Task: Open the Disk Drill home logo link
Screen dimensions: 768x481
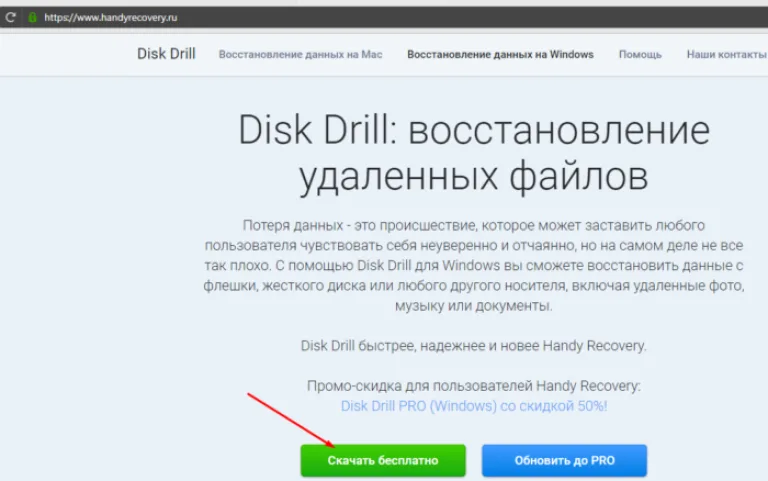Action: (166, 54)
